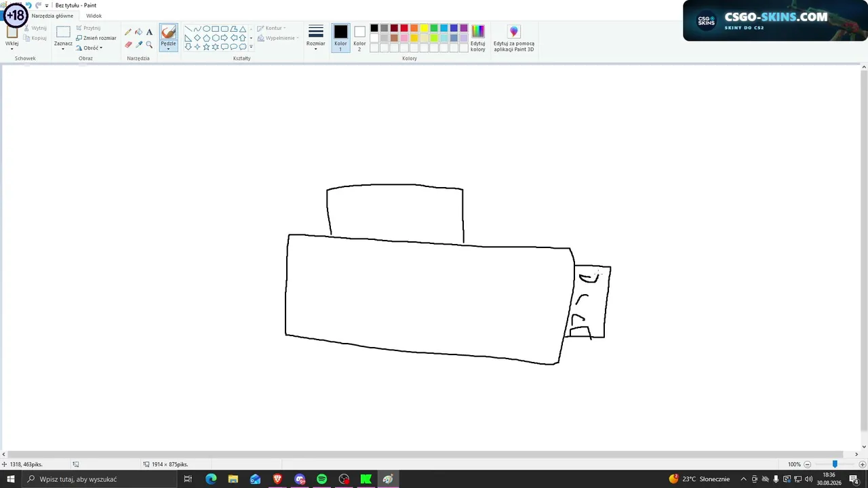This screenshot has height=488, width=868.
Task: Click the Zmień rozmiar resize button
Action: pyautogui.click(x=96, y=38)
